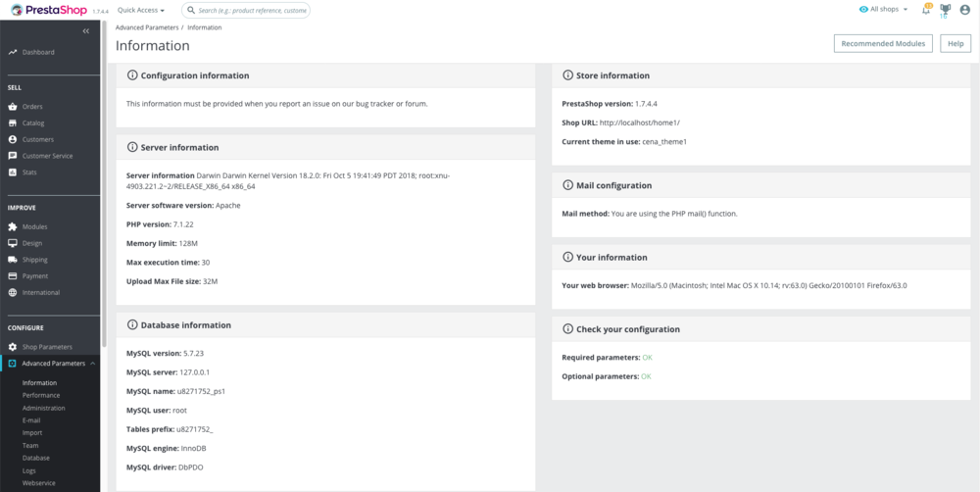Collapse the sidebar with double chevron
This screenshot has height=492, width=980.
86,31
